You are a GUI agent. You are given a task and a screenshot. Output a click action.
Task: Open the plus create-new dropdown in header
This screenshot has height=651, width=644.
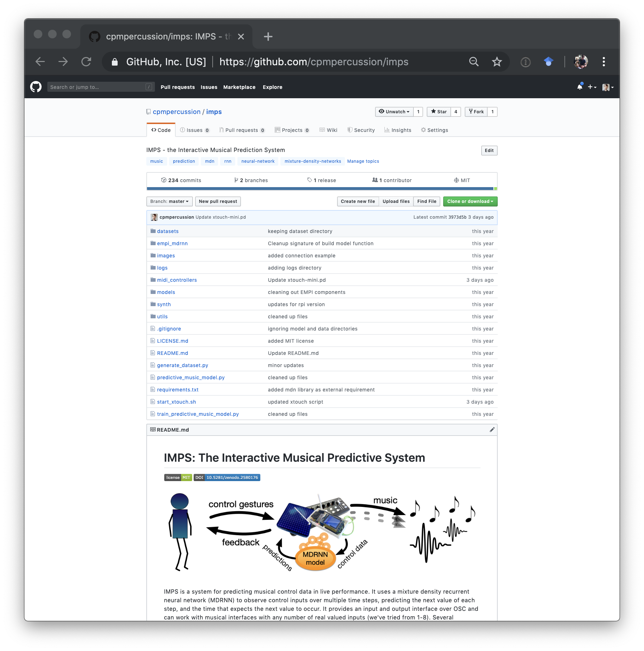click(592, 87)
